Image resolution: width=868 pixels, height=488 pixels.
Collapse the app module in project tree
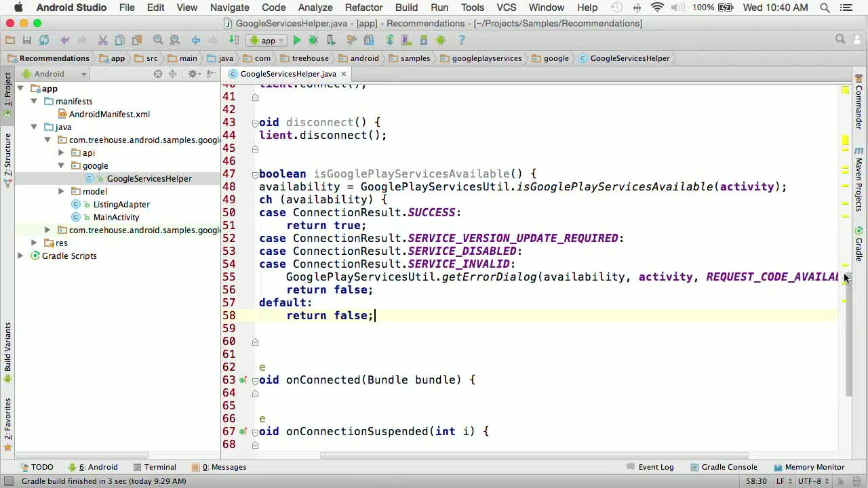pyautogui.click(x=20, y=89)
